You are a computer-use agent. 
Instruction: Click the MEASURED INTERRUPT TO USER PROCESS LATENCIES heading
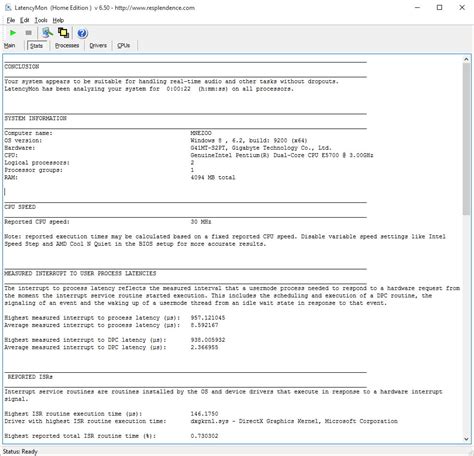point(80,273)
